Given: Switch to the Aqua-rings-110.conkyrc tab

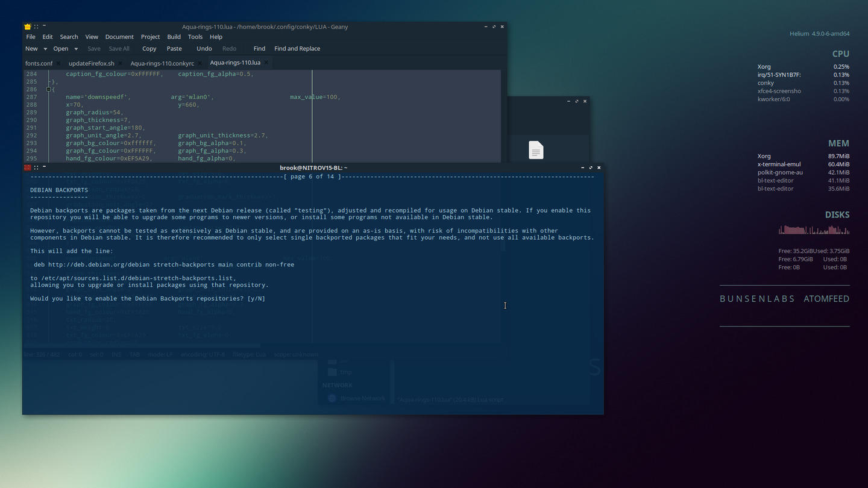Looking at the screenshot, I should pos(162,63).
